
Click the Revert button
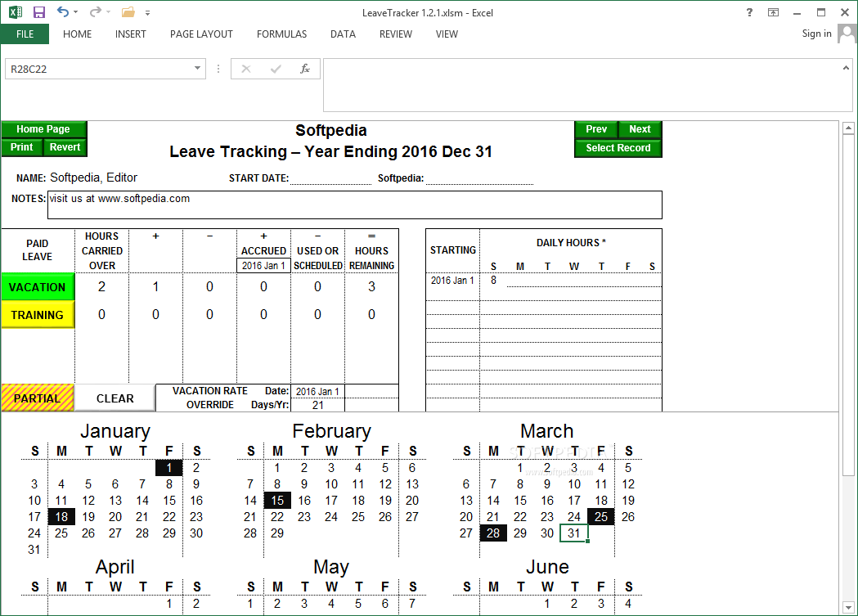pos(65,147)
